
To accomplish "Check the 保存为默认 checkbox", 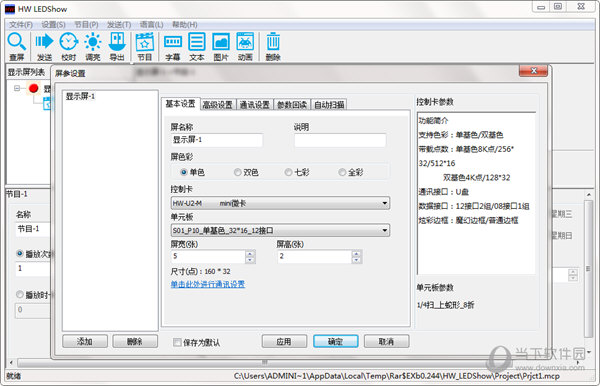I will pos(177,342).
